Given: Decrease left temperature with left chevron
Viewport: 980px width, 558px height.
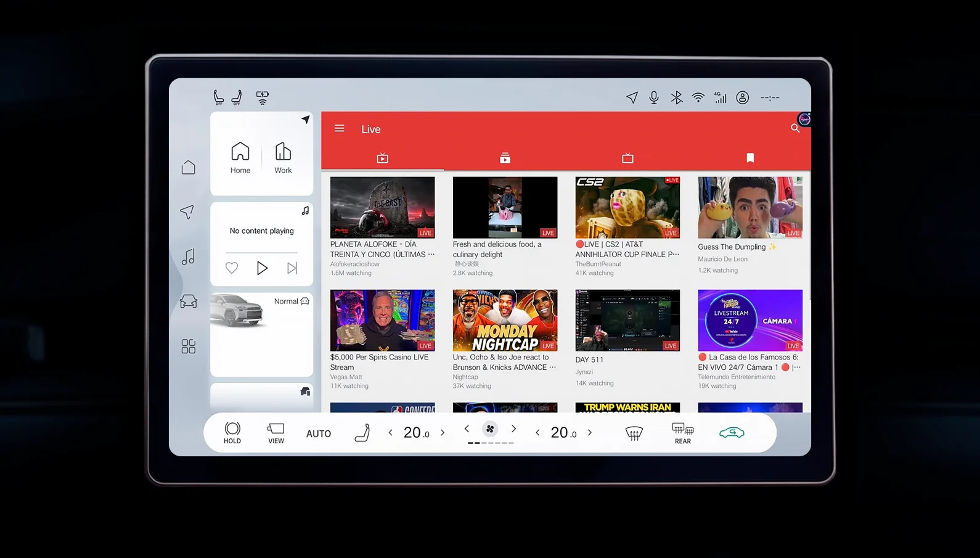Looking at the screenshot, I should click(390, 433).
